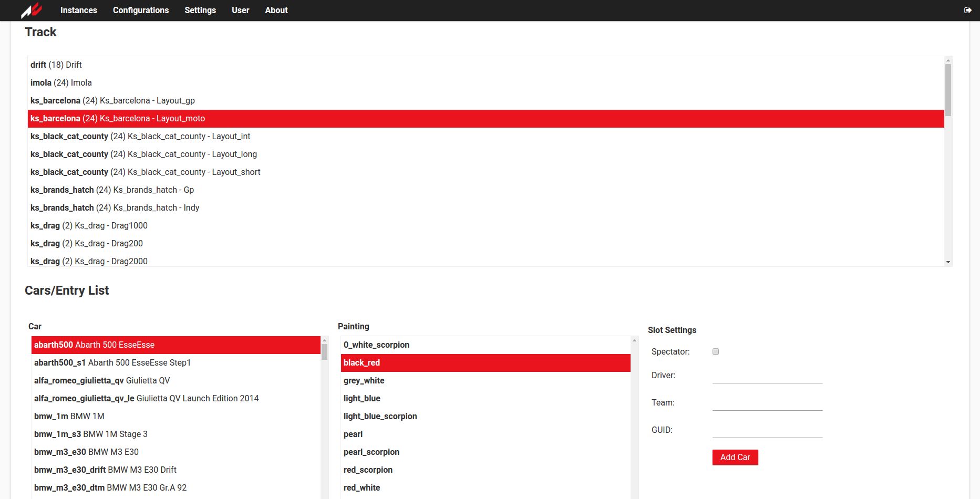Image resolution: width=980 pixels, height=499 pixels.
Task: Choose light_blue painting
Action: pyautogui.click(x=486, y=399)
